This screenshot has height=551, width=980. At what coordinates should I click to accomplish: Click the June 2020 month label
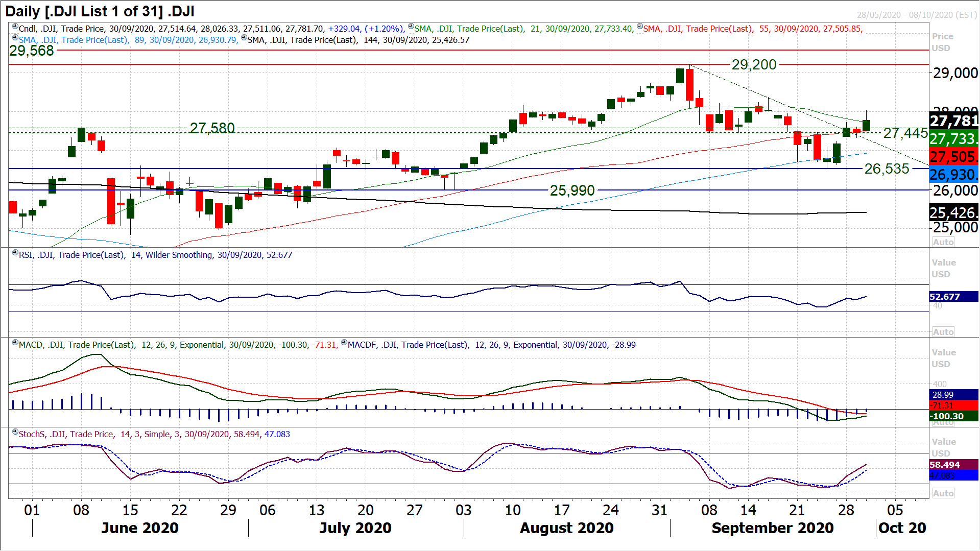tap(140, 528)
